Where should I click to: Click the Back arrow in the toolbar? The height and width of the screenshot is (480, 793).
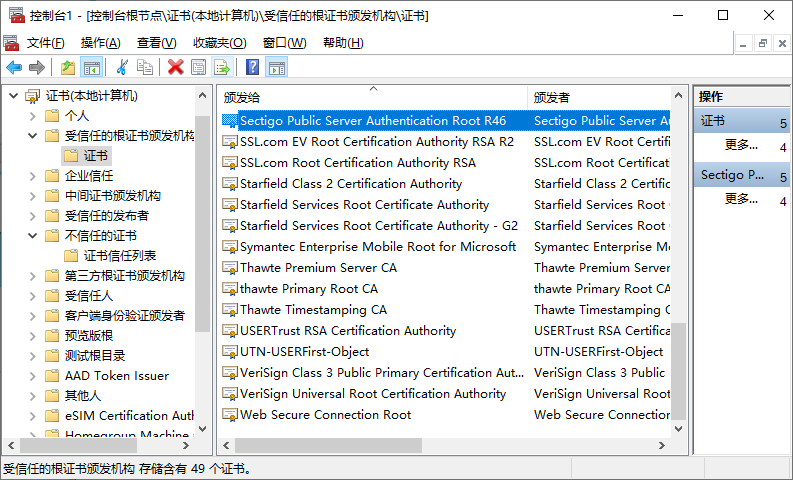tap(14, 67)
